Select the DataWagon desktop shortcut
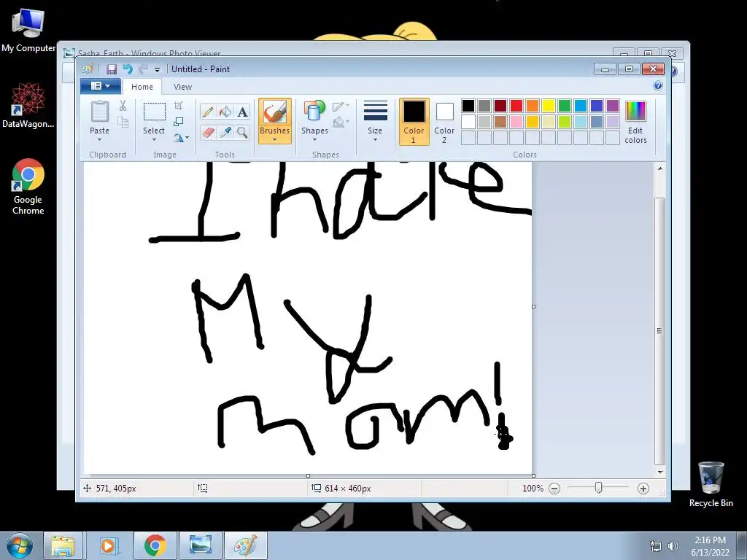The image size is (747, 560). coord(28,105)
